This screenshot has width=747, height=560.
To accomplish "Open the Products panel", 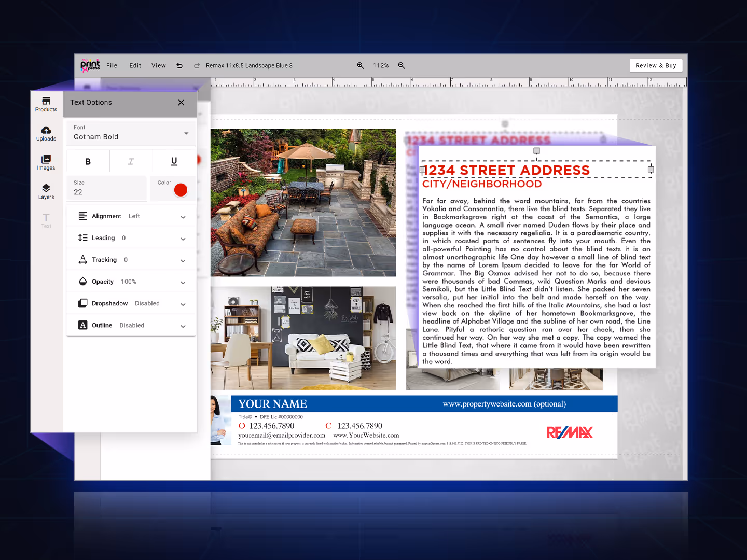I will click(x=46, y=103).
